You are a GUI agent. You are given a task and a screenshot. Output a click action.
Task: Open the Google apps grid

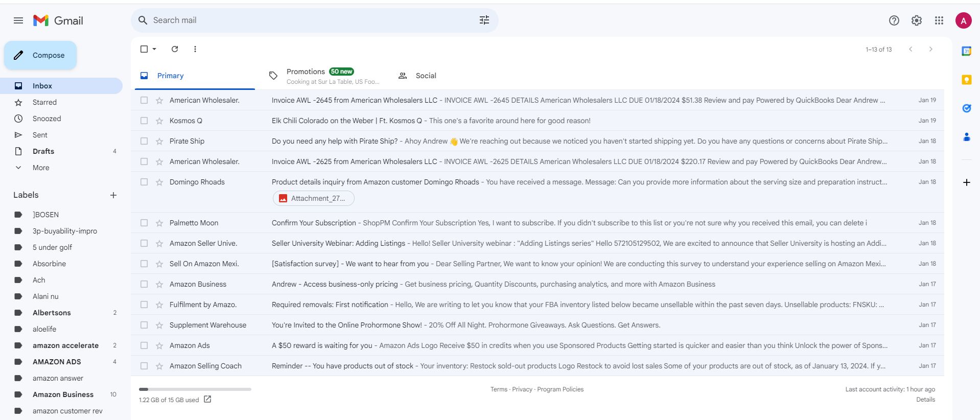[939, 20]
